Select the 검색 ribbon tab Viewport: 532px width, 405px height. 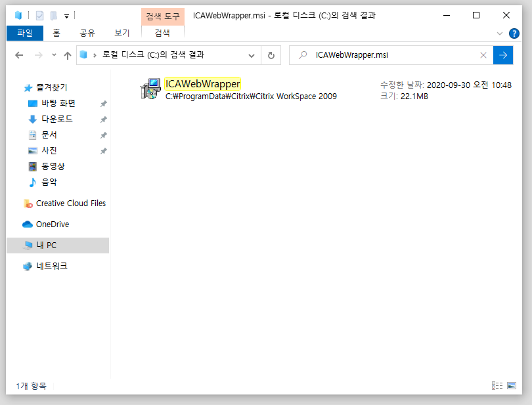point(162,33)
